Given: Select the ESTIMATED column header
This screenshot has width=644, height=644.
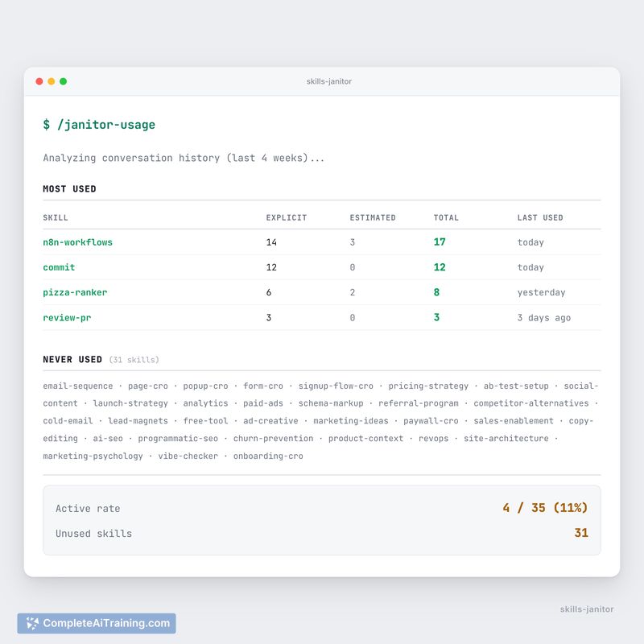Looking at the screenshot, I should point(373,217).
